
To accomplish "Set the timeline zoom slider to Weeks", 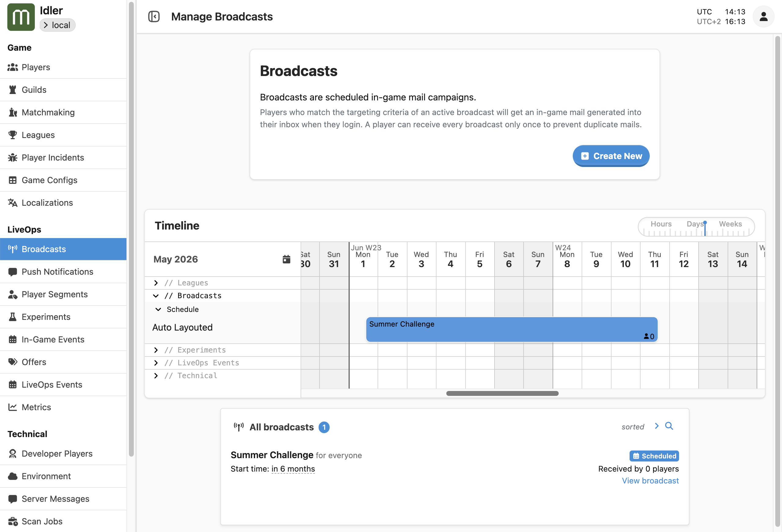I will (730, 224).
